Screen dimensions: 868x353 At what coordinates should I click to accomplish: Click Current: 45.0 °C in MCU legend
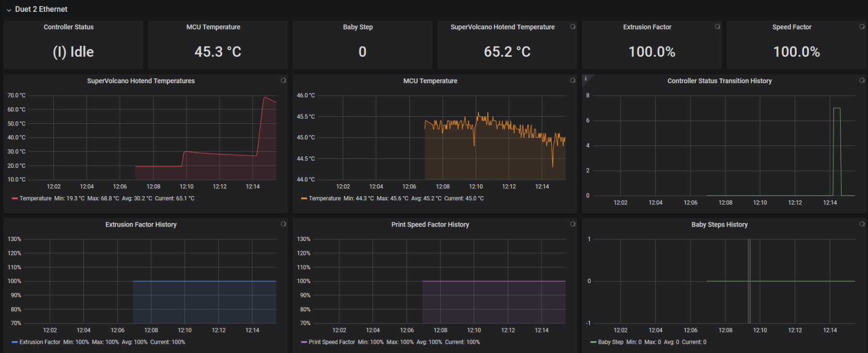click(464, 199)
